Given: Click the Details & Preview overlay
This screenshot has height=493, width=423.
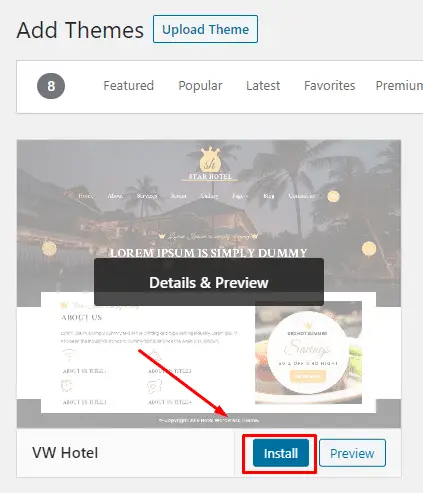Looking at the screenshot, I should point(209,282).
